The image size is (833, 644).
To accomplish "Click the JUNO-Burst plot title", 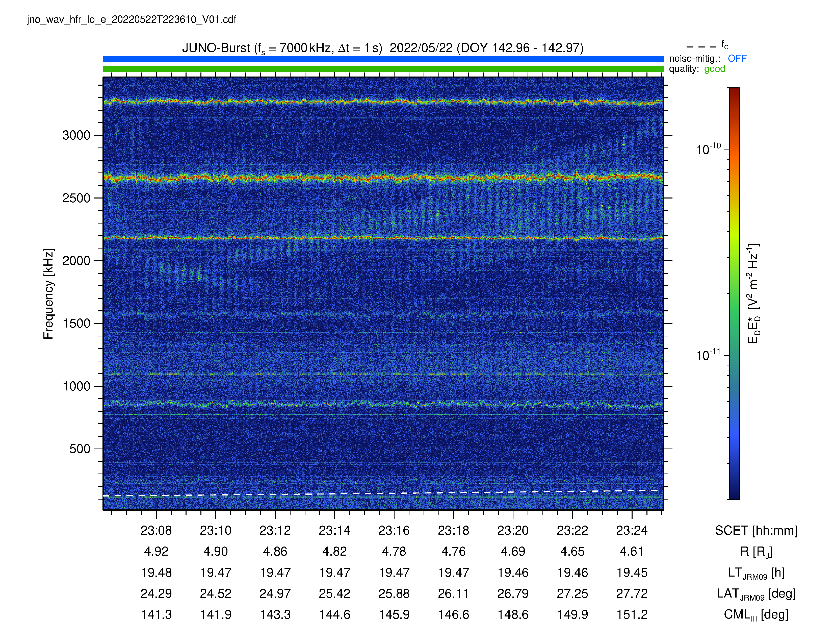I will click(383, 48).
